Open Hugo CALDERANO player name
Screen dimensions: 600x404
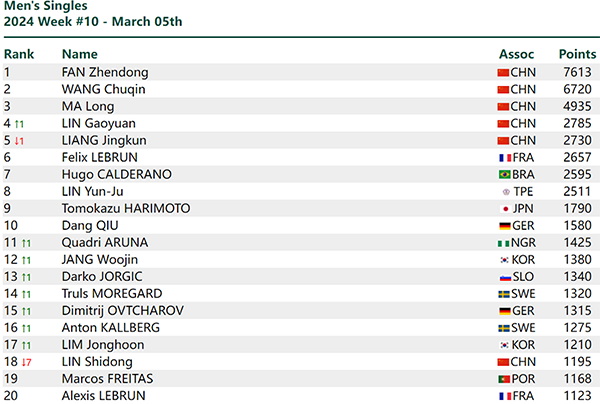coord(117,174)
